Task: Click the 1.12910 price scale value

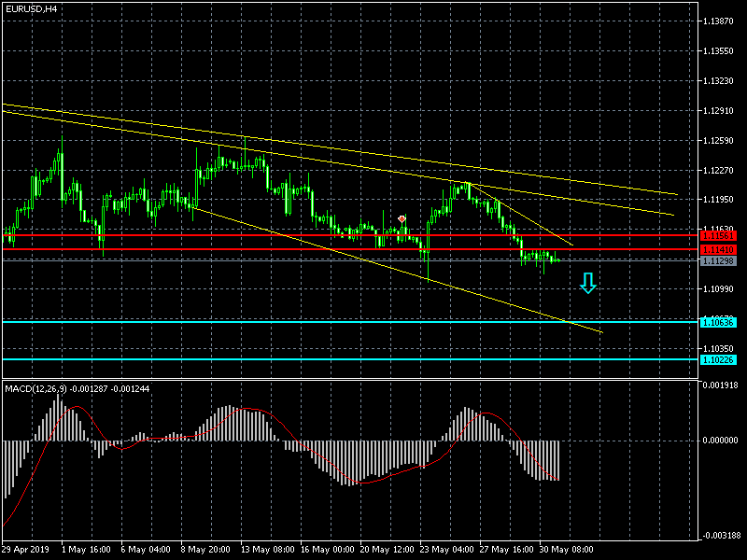Action: (x=718, y=111)
